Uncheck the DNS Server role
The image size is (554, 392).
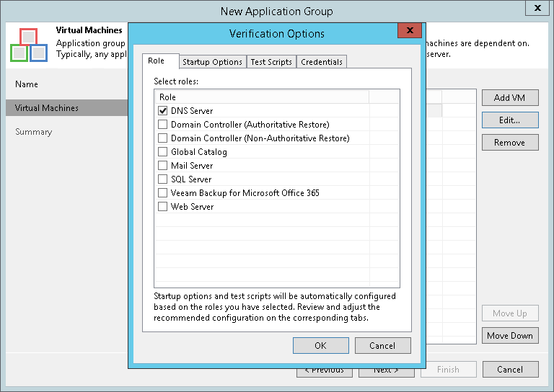(x=162, y=111)
